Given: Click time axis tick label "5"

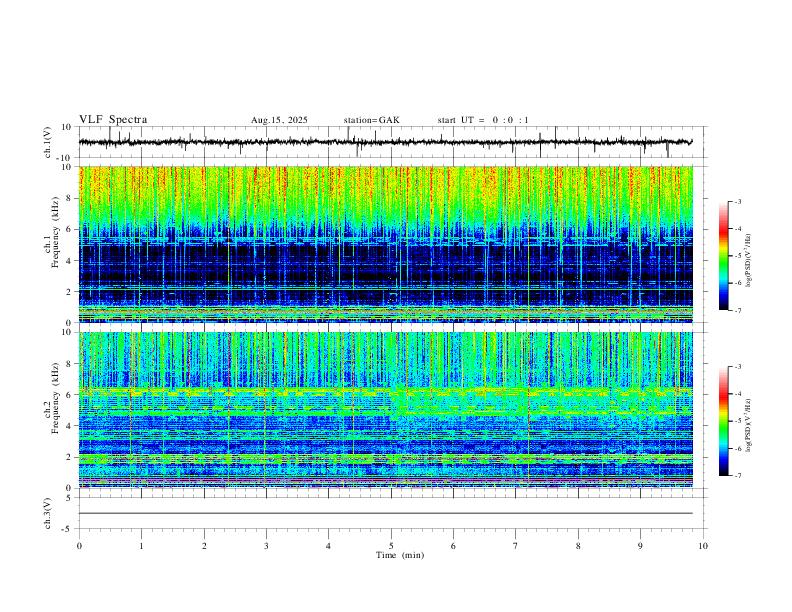Looking at the screenshot, I should (391, 546).
